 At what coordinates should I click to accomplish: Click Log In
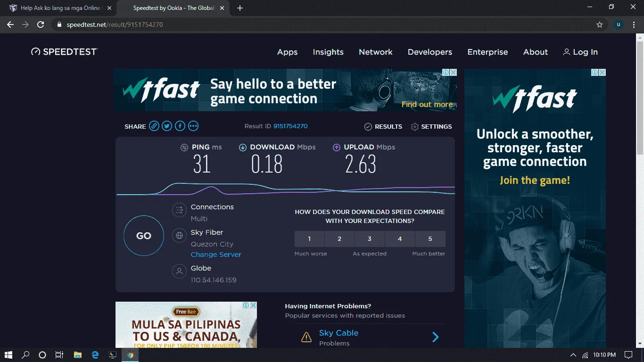[580, 52]
